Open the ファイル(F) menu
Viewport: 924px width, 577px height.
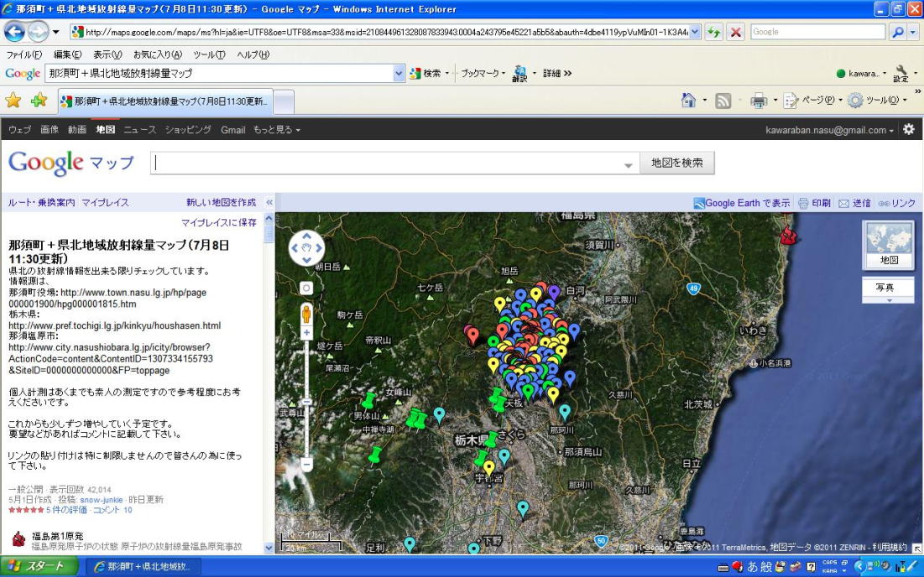click(x=24, y=55)
